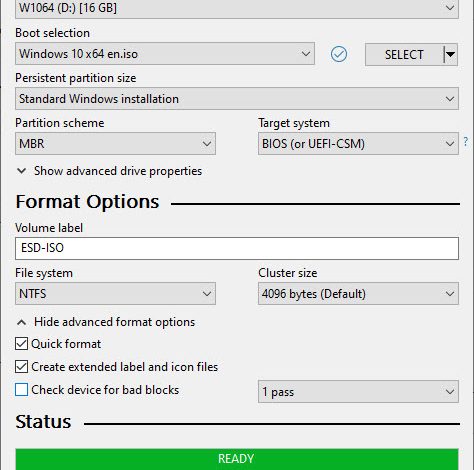The image size is (474, 470).
Task: Toggle Create extended label and icon files
Action: [21, 367]
